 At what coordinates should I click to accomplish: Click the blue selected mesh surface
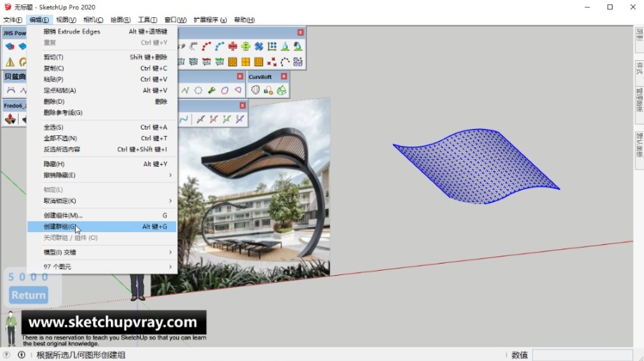point(477,166)
